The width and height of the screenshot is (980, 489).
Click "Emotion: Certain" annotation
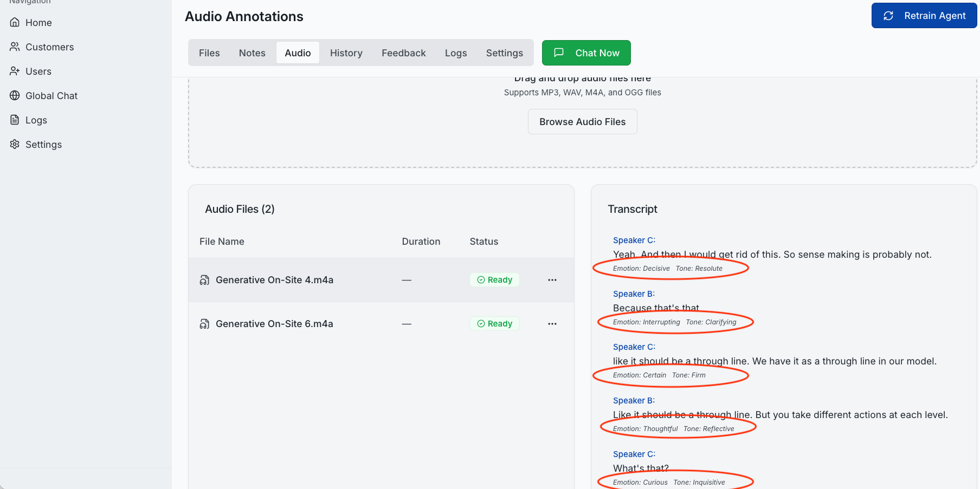640,375
